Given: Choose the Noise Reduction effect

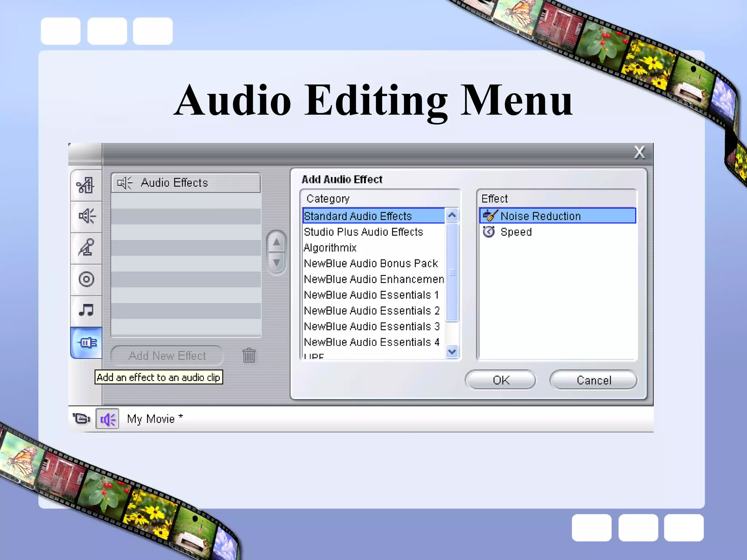Looking at the screenshot, I should tap(558, 216).
